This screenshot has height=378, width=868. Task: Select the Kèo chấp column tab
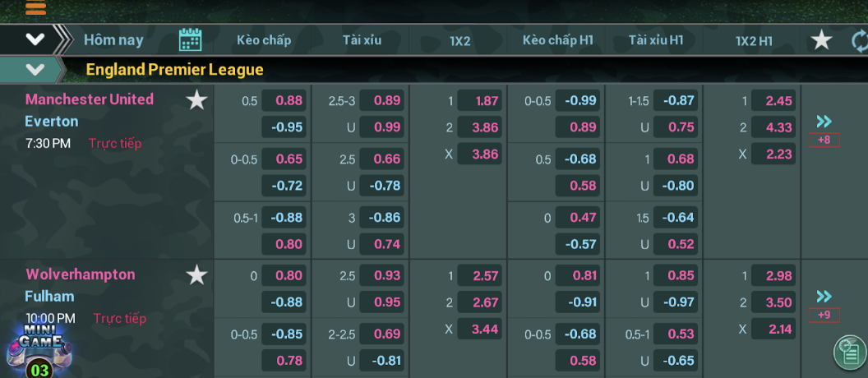tap(264, 40)
